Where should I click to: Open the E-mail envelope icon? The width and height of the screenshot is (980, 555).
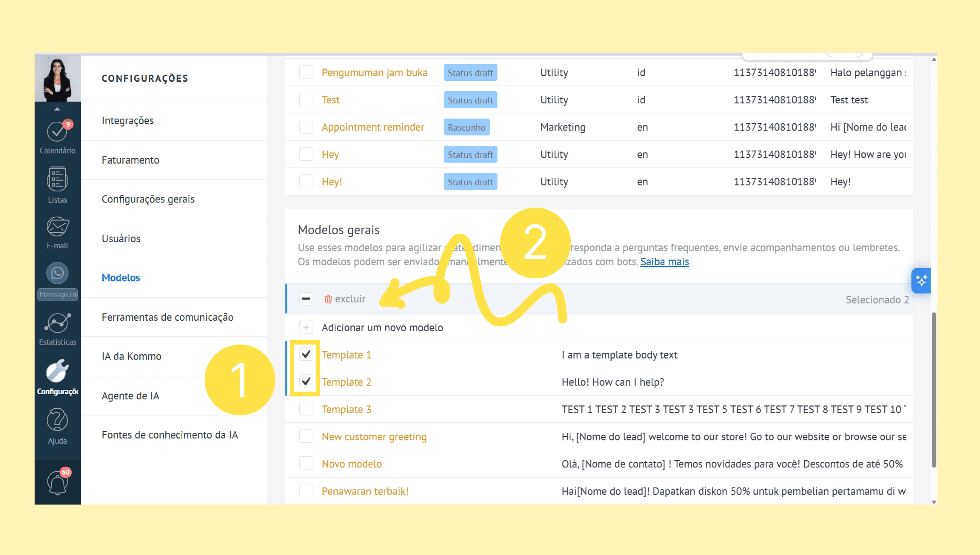[x=57, y=227]
